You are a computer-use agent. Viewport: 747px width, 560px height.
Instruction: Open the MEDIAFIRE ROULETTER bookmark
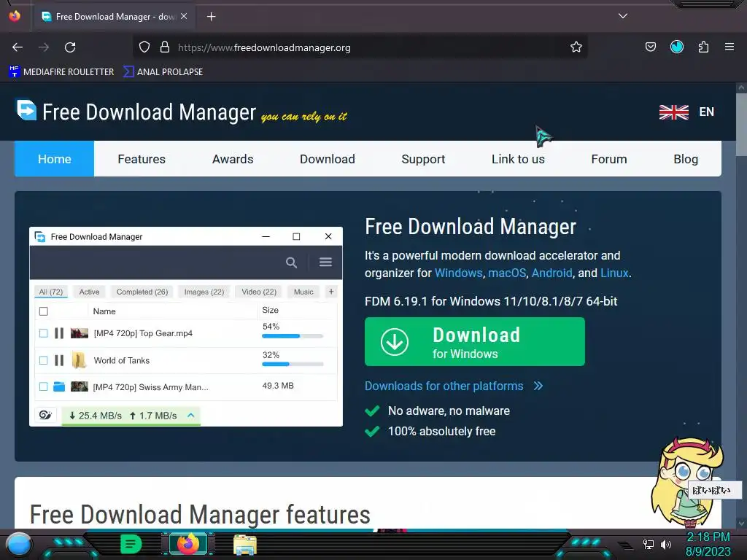61,72
